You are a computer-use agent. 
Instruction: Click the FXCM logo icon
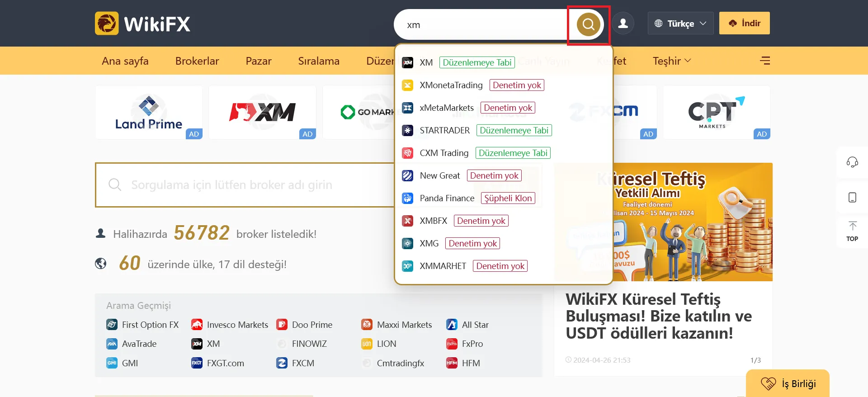click(282, 363)
